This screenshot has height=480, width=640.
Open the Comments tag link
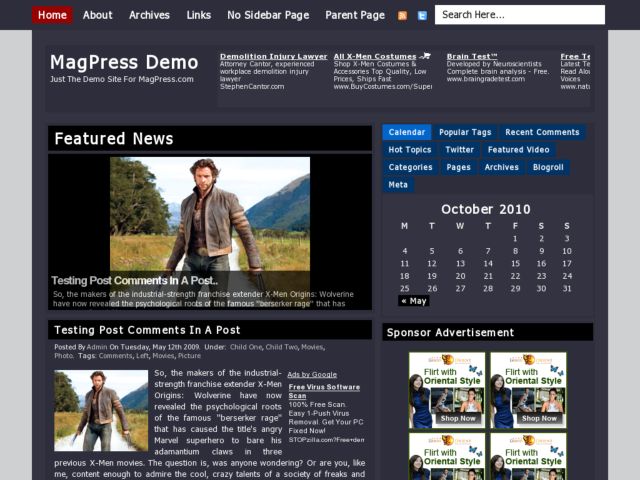point(115,356)
